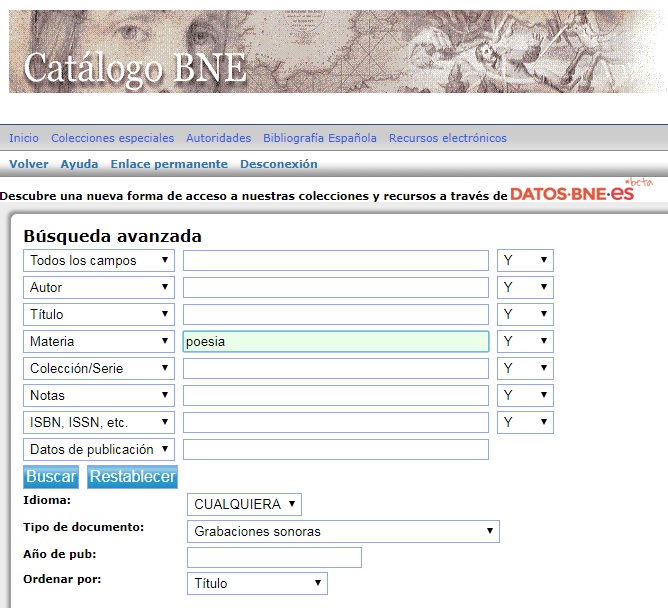668x608 pixels.
Task: Focus the Año de pub input field
Action: click(x=274, y=557)
